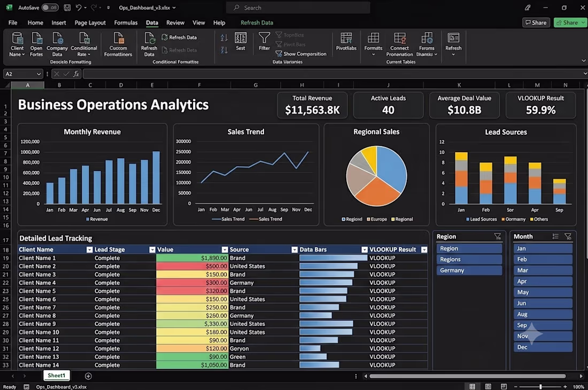588x390 pixels.
Task: Add a new sheet with the plus button
Action: [89, 376]
